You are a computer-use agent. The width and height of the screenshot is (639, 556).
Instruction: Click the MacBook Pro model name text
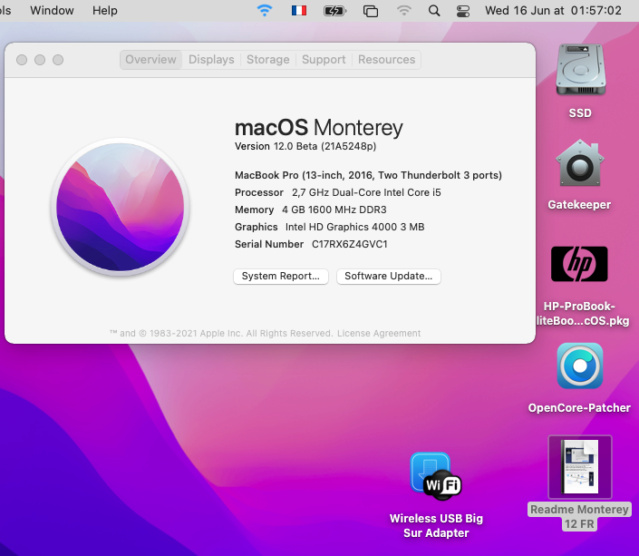click(368, 175)
